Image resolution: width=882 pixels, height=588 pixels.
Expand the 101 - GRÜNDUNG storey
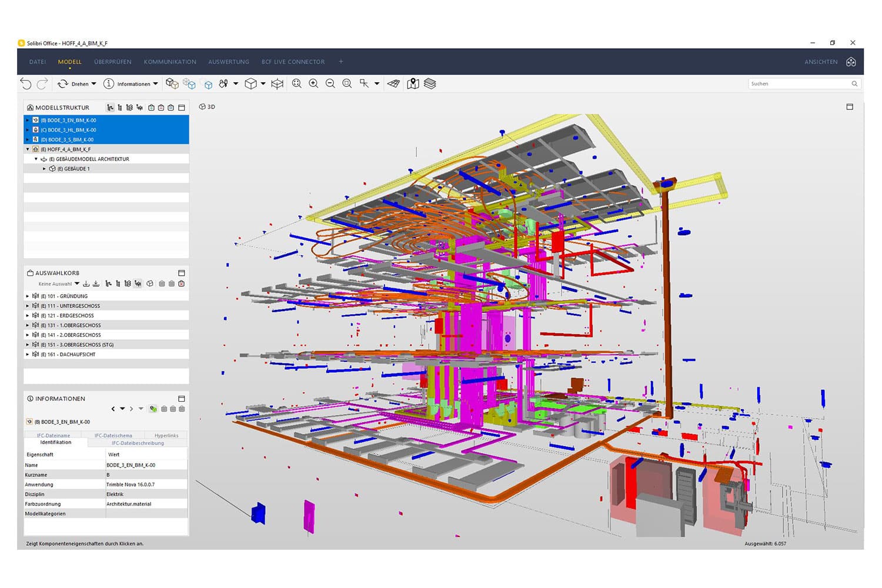coord(28,296)
